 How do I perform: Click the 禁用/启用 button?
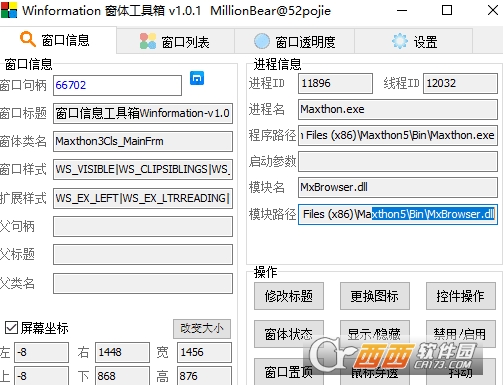coord(461,334)
